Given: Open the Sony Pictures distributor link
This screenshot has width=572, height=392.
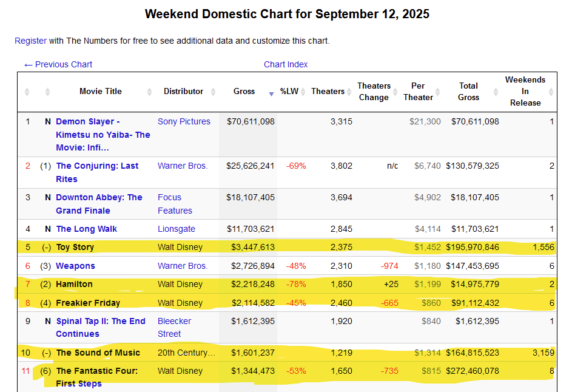Looking at the screenshot, I should click(184, 121).
